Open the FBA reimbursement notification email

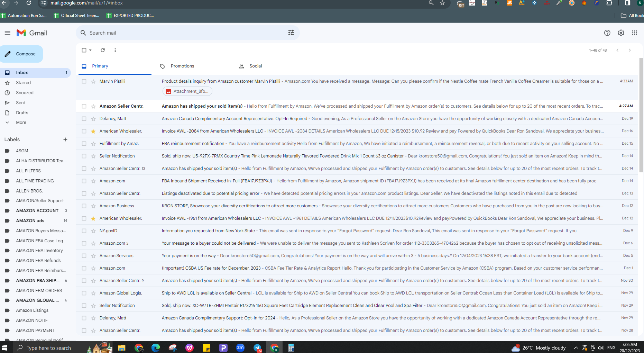click(x=357, y=144)
